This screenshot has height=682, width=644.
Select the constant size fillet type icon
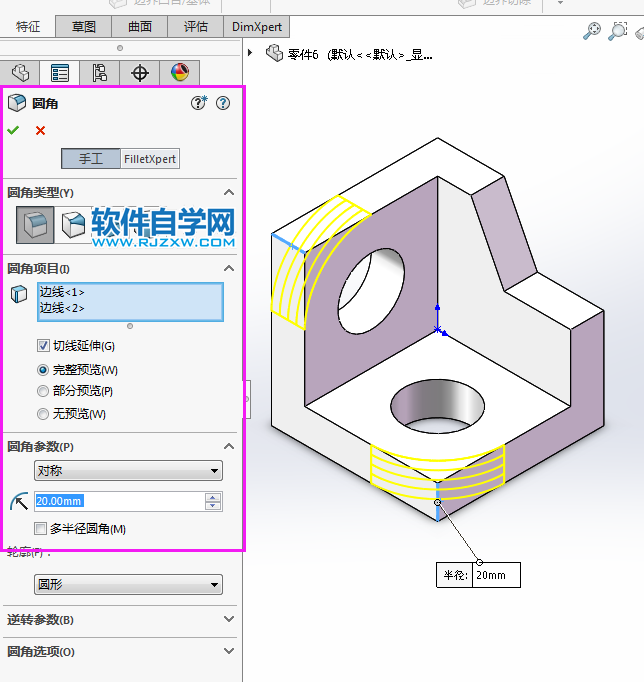click(35, 224)
